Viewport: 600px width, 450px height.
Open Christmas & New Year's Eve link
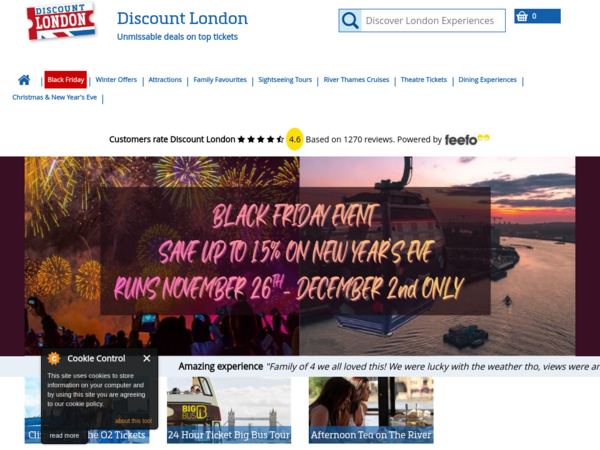coord(54,97)
